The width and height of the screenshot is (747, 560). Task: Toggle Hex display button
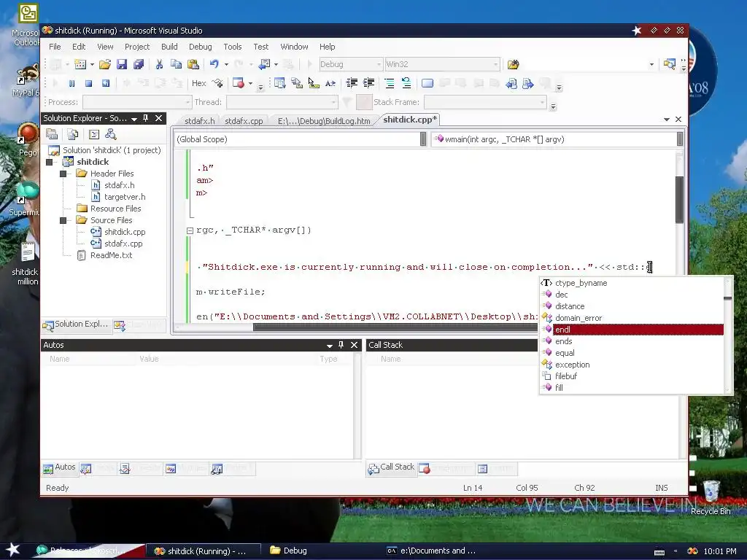198,83
